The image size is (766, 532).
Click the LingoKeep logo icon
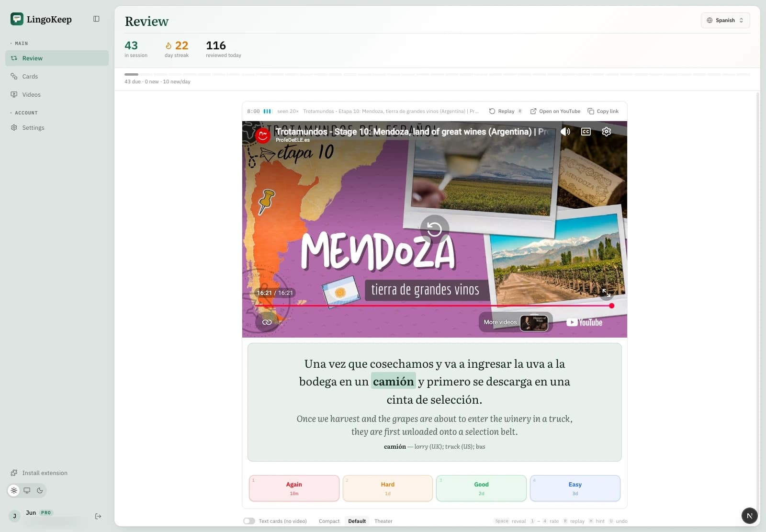tap(17, 19)
